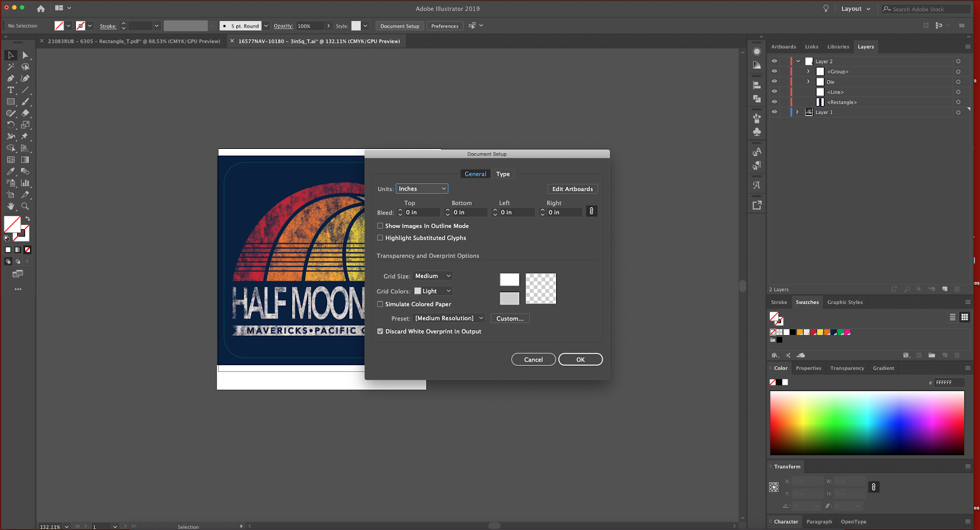Open the Units dropdown set to Inches
The image size is (980, 530).
point(422,189)
